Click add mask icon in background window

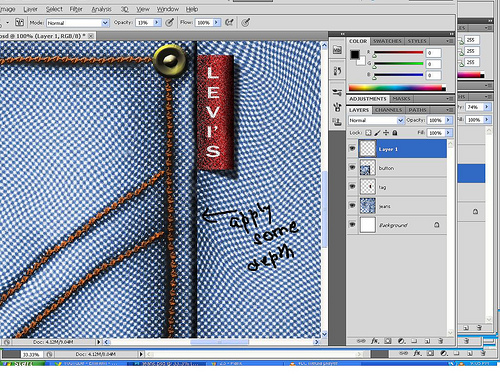430,353
